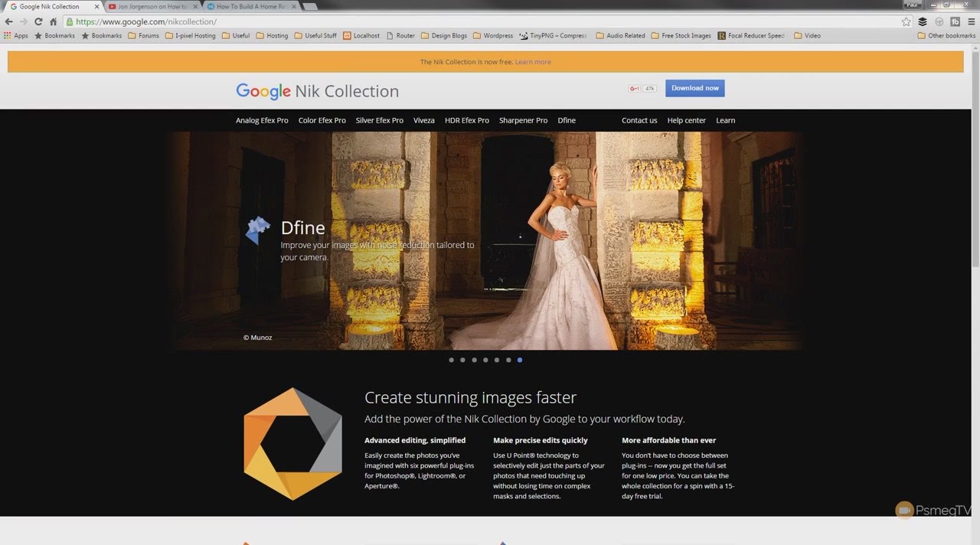Viewport: 980px width, 545px height.
Task: Expand the Audio Related bookmarks folder
Action: (x=620, y=35)
